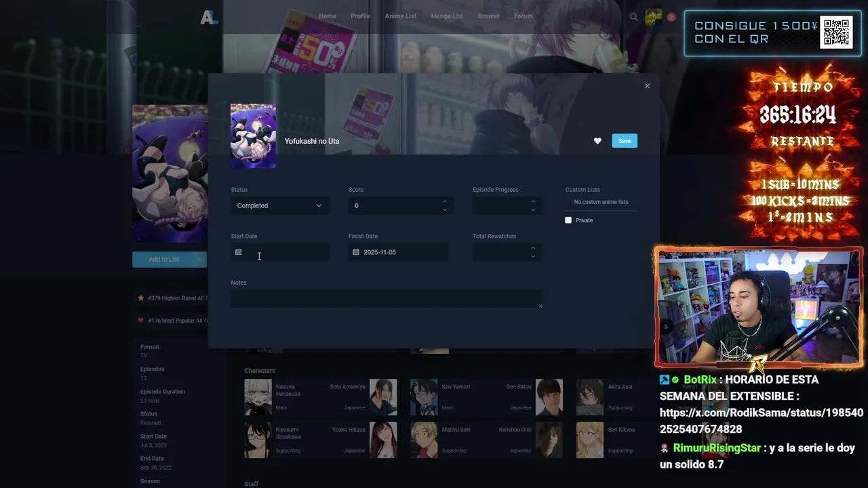Click the #379 Highest Rated All Time text
Screen dimensions: 868x488
pos(178,298)
